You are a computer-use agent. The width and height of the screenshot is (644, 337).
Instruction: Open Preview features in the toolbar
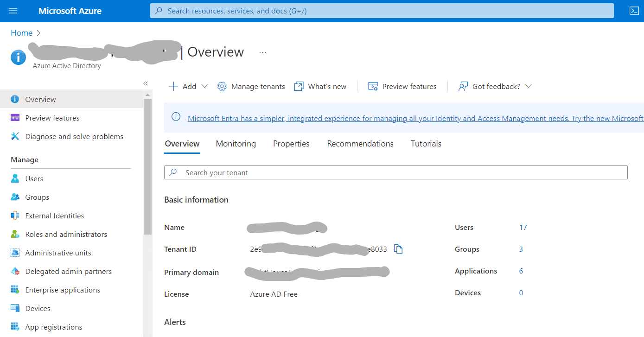tap(402, 87)
